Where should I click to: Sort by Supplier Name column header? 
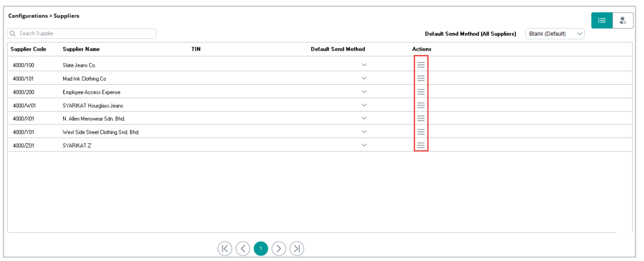pyautogui.click(x=81, y=49)
